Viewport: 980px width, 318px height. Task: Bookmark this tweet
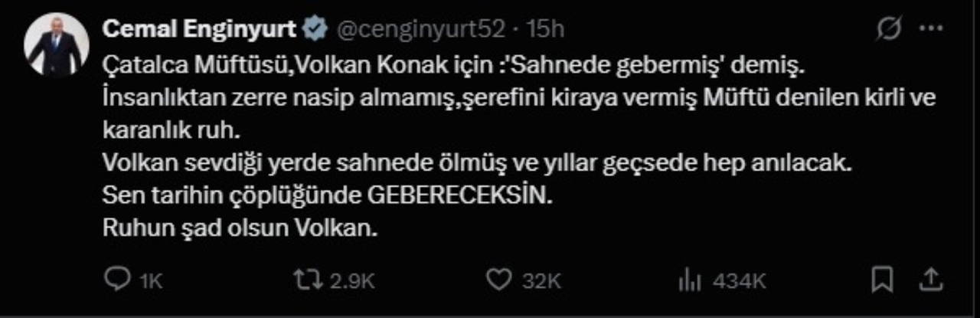[x=883, y=279]
